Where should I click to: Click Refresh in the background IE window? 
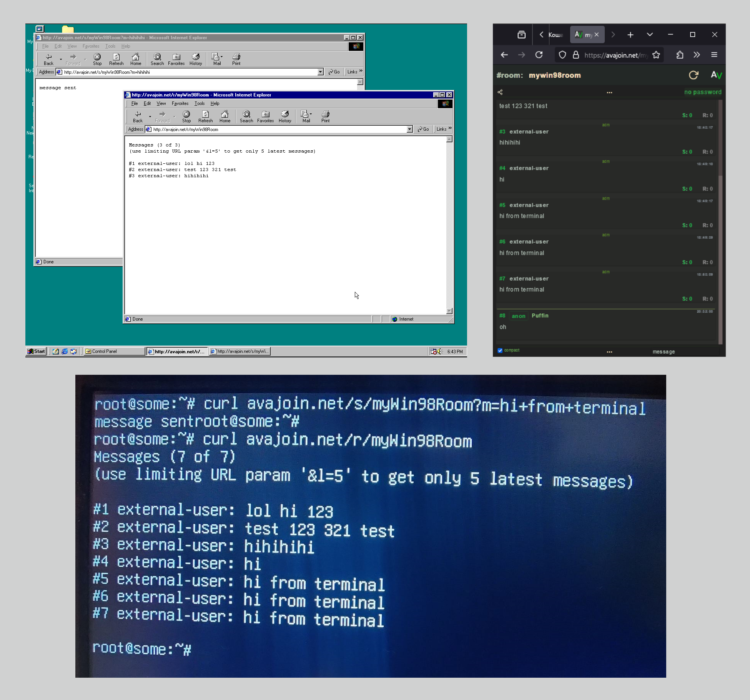click(116, 59)
